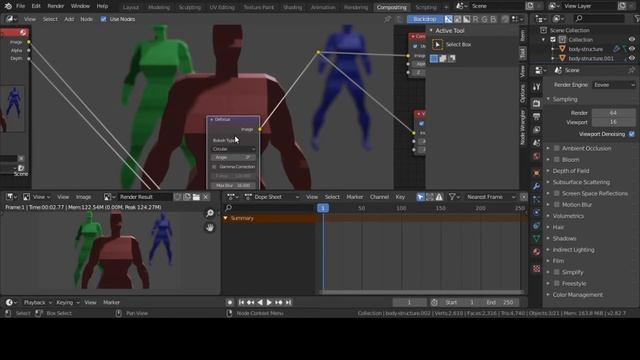
Task: Open the Modifier wrench properties tab icon
Action: point(536,186)
